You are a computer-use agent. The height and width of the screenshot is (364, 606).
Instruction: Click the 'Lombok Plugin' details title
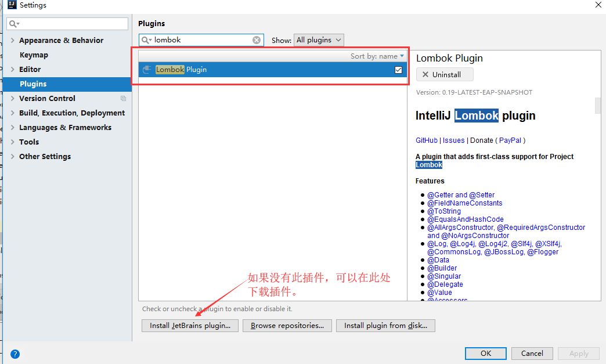(449, 58)
